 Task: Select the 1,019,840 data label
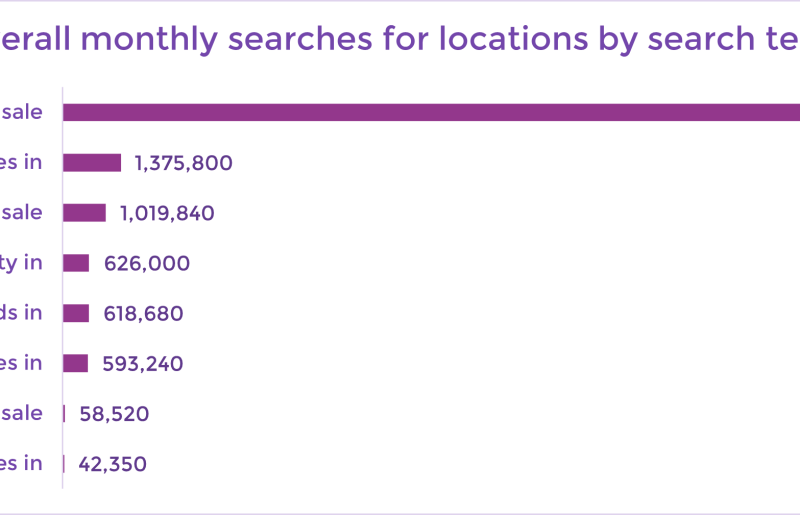167,213
